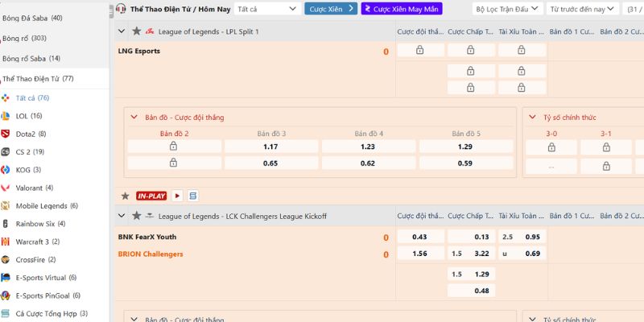The height and width of the screenshot is (322, 644).
Task: Open the Bộ Lọc Trận Đấu dropdown
Action: point(506,9)
